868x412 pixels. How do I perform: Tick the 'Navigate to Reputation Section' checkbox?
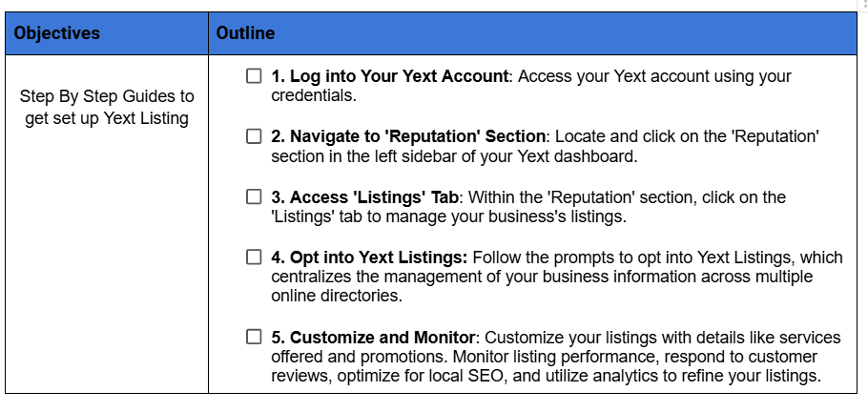[254, 136]
